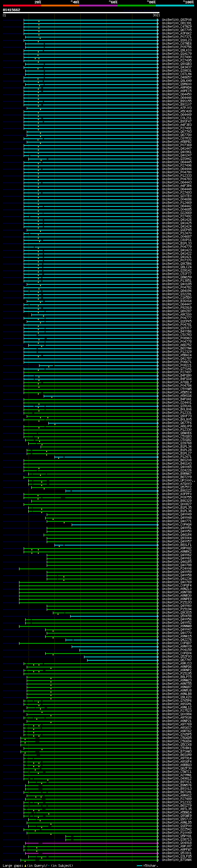
Task: Select the UniRef100_Q5I8X1 label
Action: [177, 853]
